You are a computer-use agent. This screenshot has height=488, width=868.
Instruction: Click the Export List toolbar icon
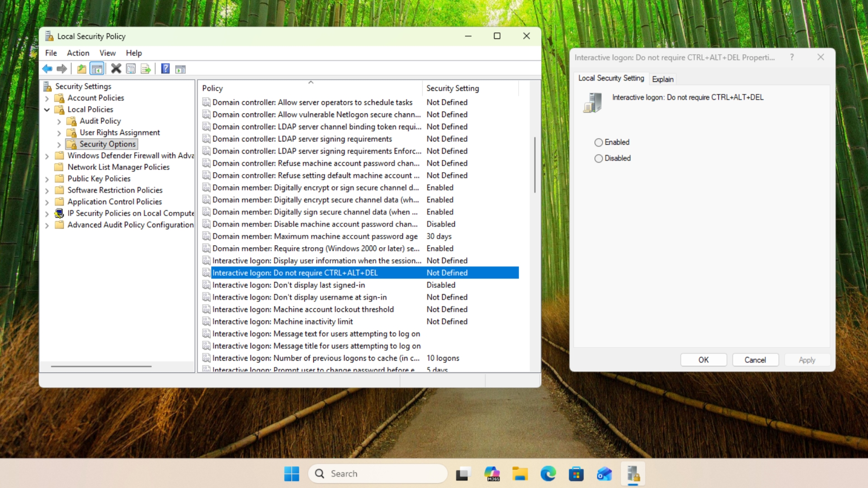[x=146, y=69]
